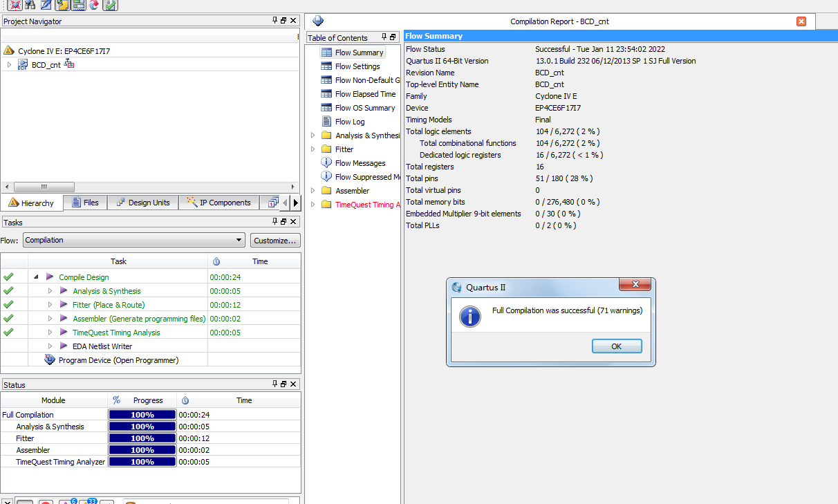Expand Fitter folder in Table of Contents
Image resolution: width=838 pixels, height=504 pixels.
[313, 149]
